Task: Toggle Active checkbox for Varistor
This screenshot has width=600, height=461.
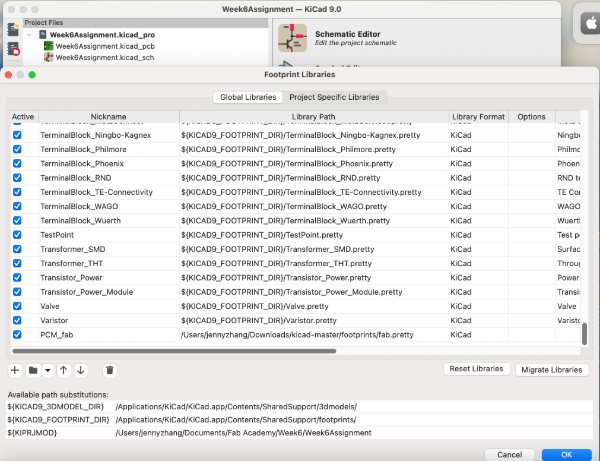Action: (x=17, y=320)
